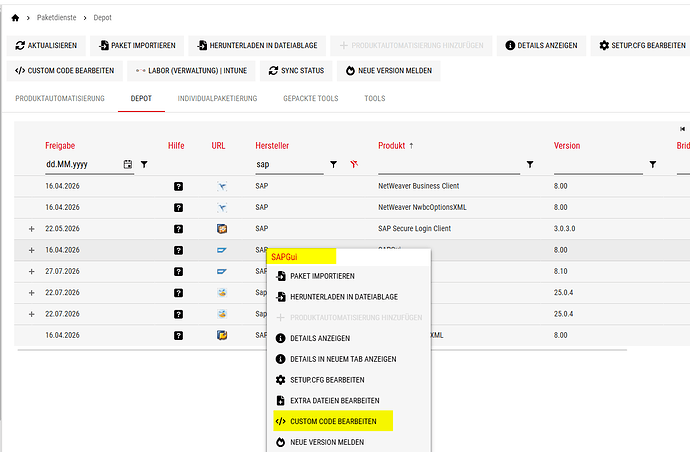
Task: Expand the 27.07.2026 row
Action: (x=32, y=272)
